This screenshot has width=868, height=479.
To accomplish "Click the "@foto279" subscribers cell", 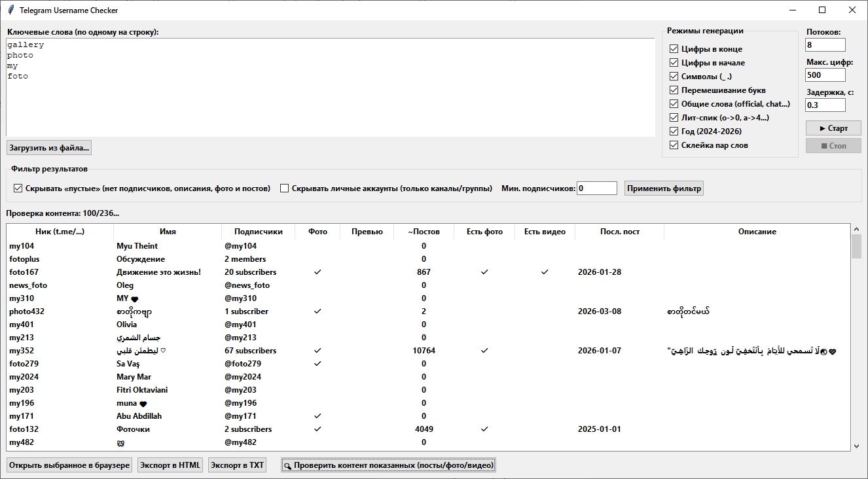I will [x=243, y=364].
